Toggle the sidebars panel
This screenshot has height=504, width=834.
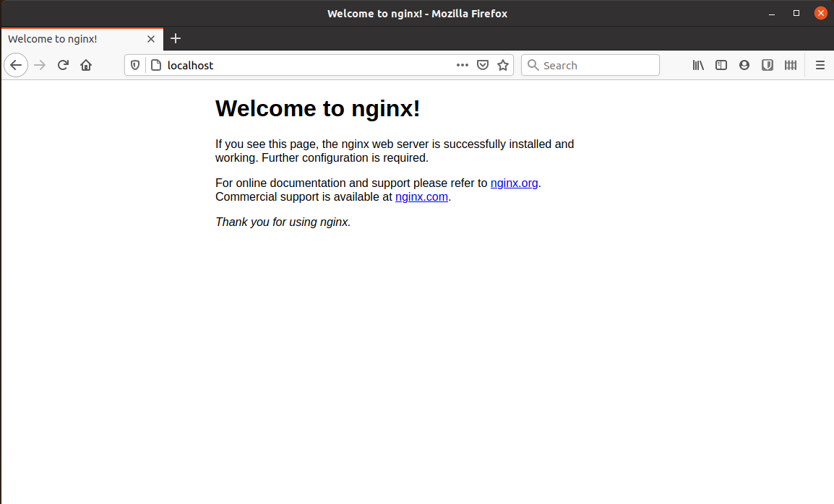[x=721, y=66]
